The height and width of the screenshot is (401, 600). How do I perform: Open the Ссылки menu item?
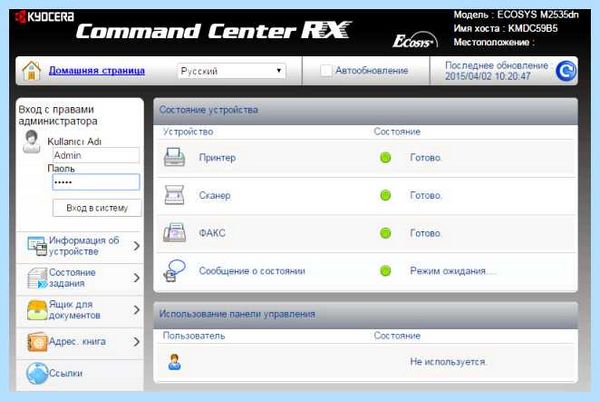point(80,373)
